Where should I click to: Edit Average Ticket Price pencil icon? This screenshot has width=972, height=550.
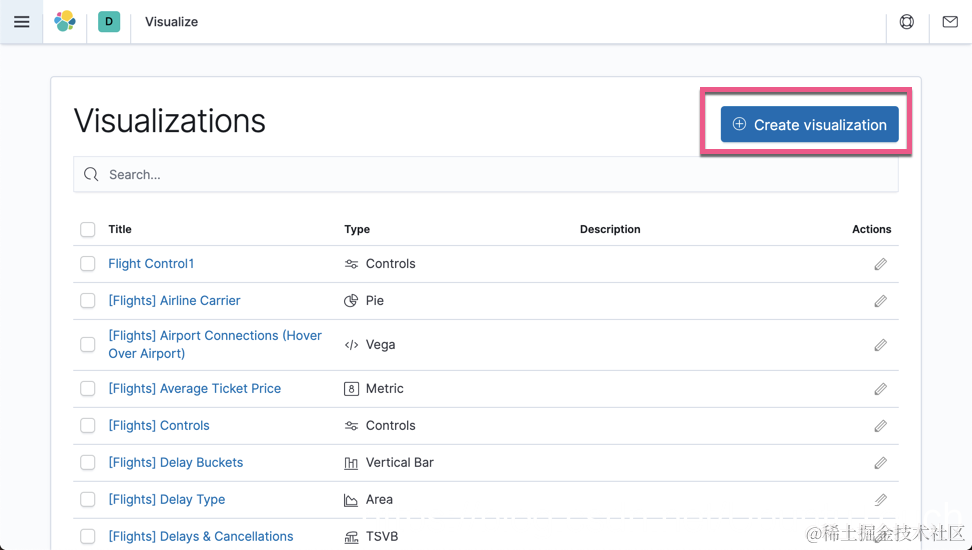coord(880,389)
